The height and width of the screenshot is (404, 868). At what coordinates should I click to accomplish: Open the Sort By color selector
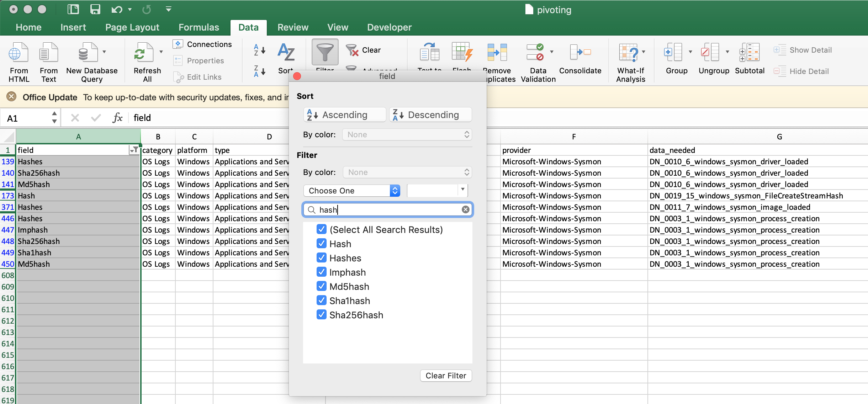pos(407,134)
